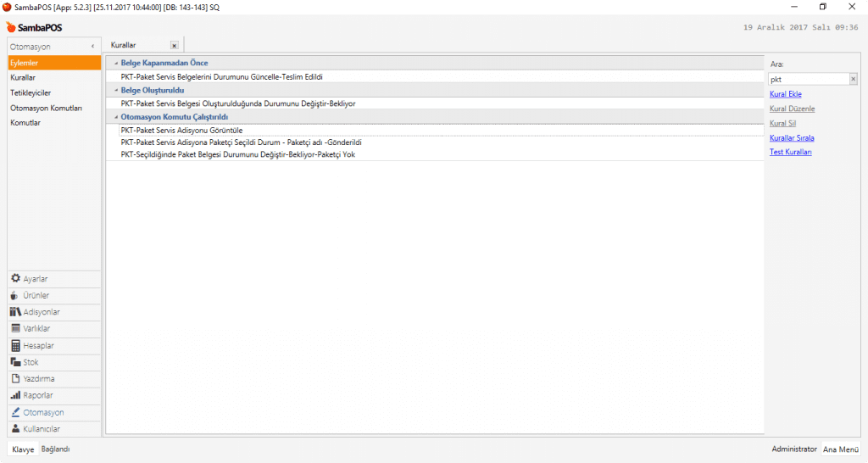Screen dimensions: 868x463
Task: Open Adisyonlar section in the sidebar
Action: pos(41,312)
